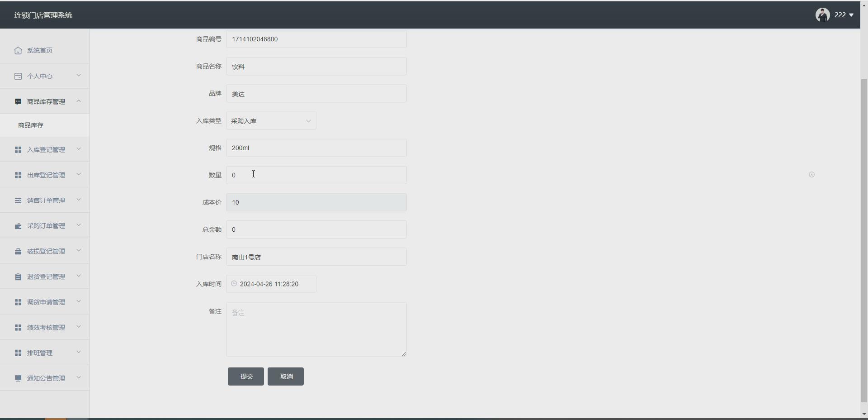
Task: Click the 商品名称 input field
Action: point(316,67)
